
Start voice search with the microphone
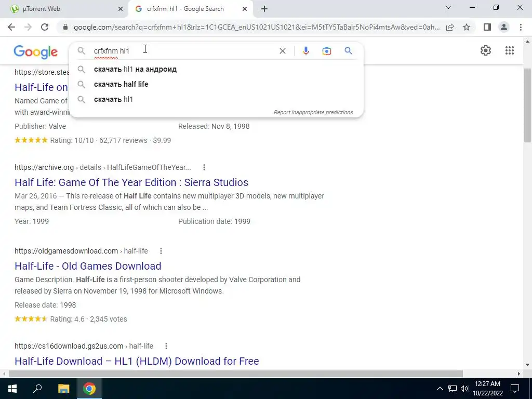(x=305, y=51)
